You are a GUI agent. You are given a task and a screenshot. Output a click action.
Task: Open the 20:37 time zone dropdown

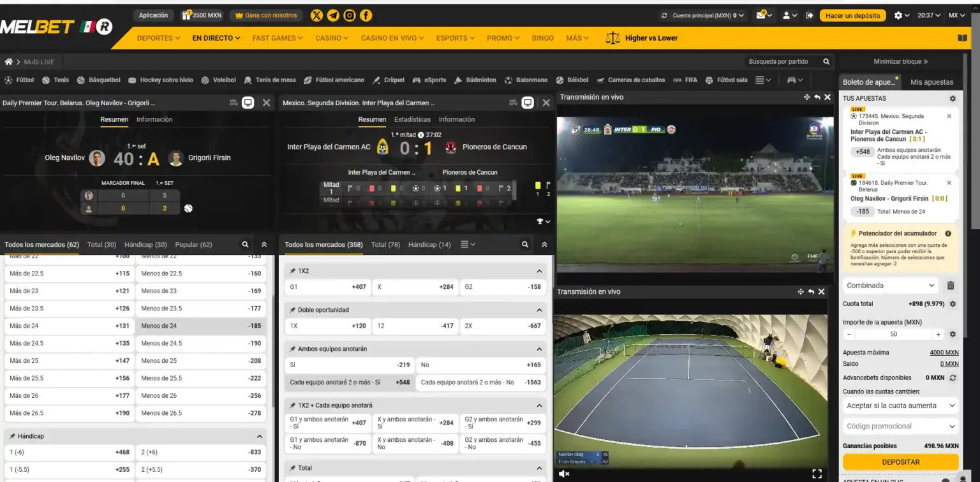point(929,15)
